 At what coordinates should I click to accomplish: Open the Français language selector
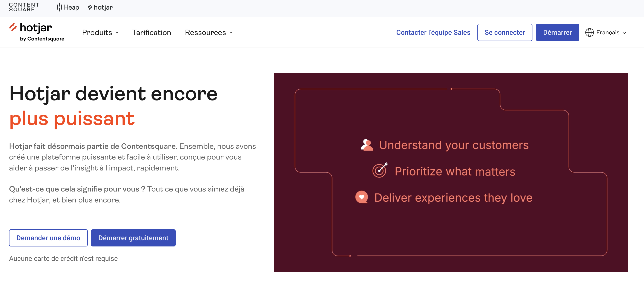[608, 32]
